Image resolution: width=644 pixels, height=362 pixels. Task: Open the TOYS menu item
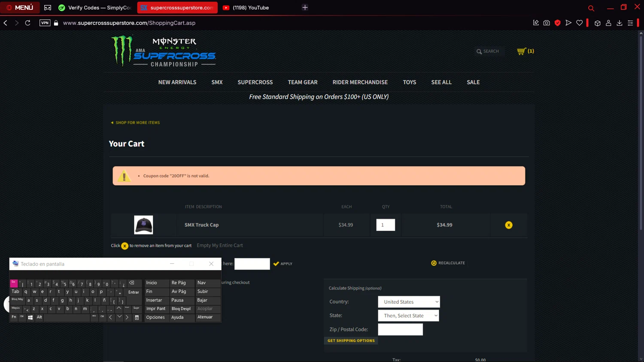tap(410, 82)
